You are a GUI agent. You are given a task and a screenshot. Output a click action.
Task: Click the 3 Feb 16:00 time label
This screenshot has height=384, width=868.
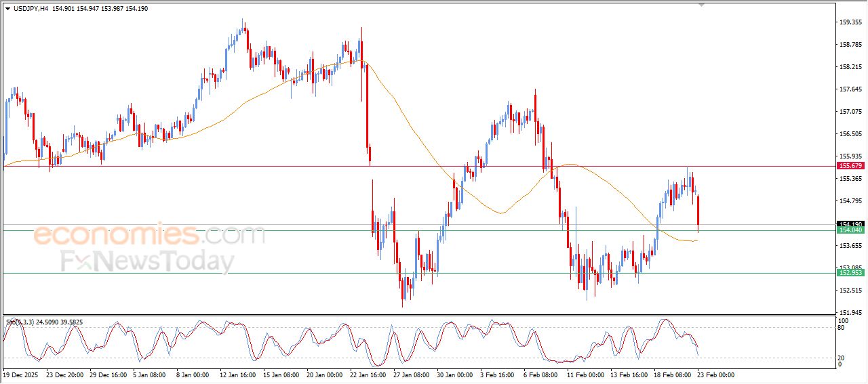498,375
